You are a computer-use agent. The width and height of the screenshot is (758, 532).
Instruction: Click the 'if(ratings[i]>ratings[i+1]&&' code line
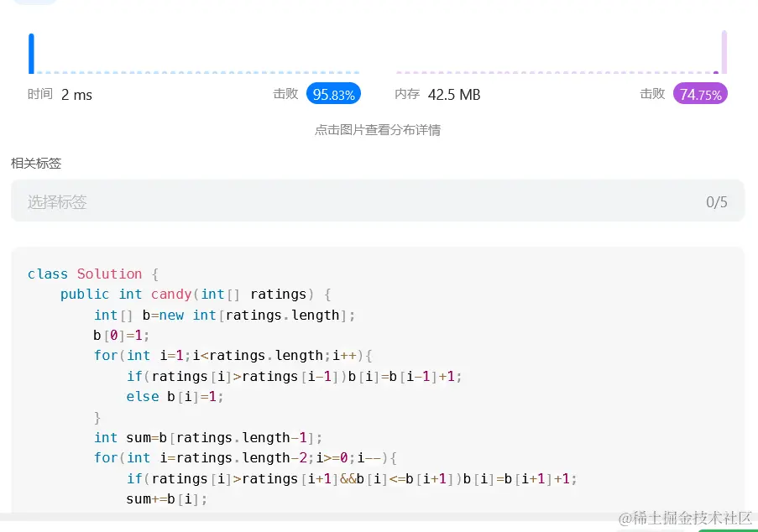[352, 479]
